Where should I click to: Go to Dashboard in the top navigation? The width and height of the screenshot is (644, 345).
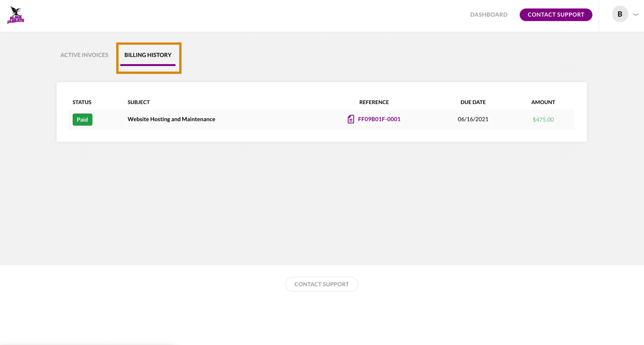point(488,14)
